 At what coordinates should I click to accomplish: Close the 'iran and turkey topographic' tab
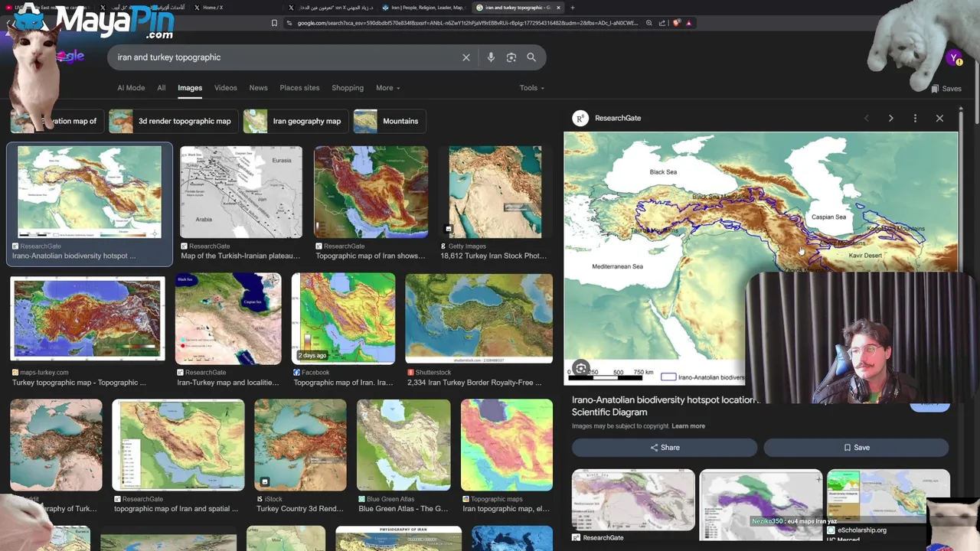pyautogui.click(x=558, y=8)
